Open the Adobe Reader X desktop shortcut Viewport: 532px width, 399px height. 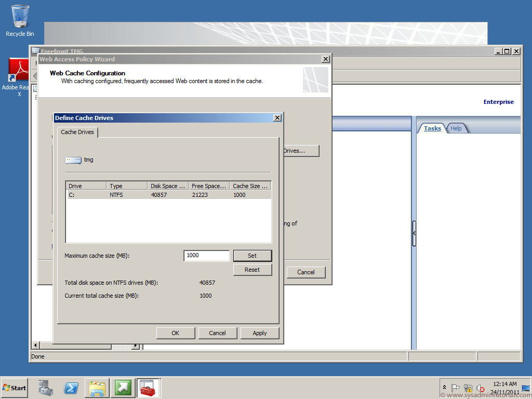click(17, 77)
